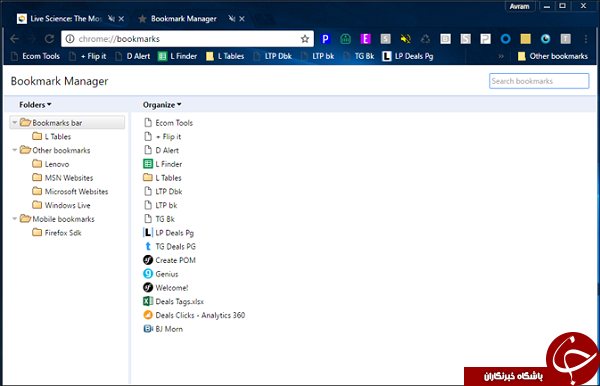
Task: Select Deals Clicks - Analytics 360 bookmark
Action: pos(194,315)
